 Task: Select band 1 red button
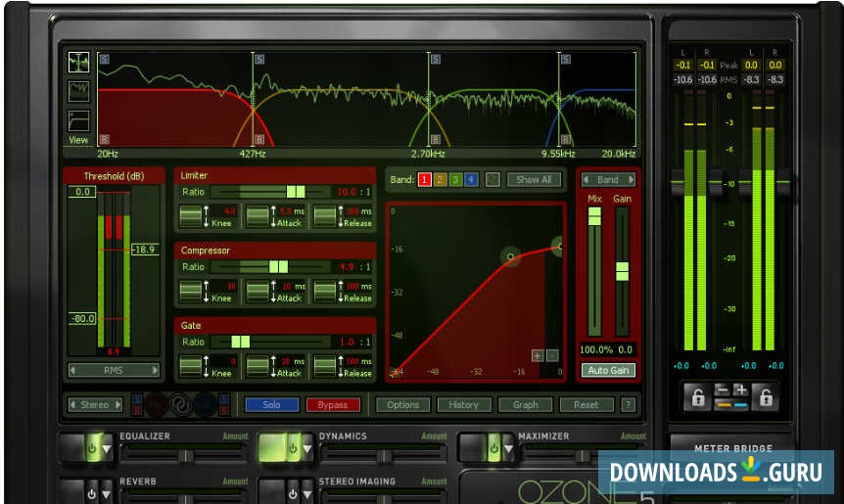[x=425, y=180]
